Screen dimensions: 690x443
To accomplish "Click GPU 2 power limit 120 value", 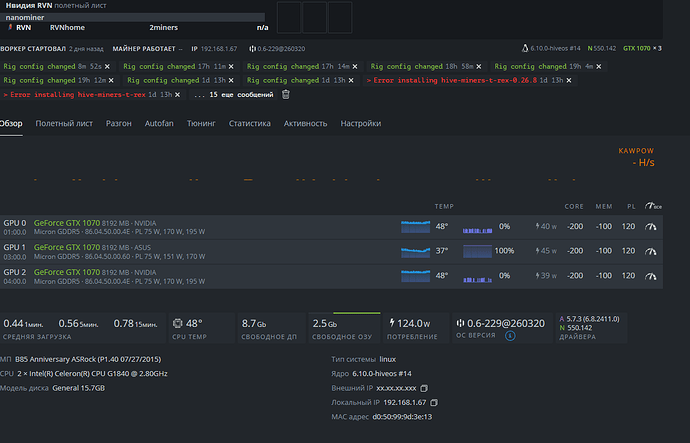I will click(628, 276).
